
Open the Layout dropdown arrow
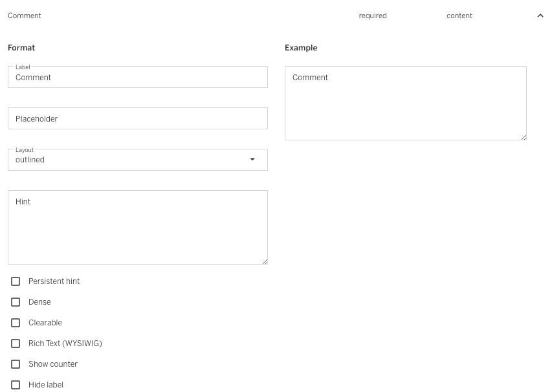(x=252, y=160)
